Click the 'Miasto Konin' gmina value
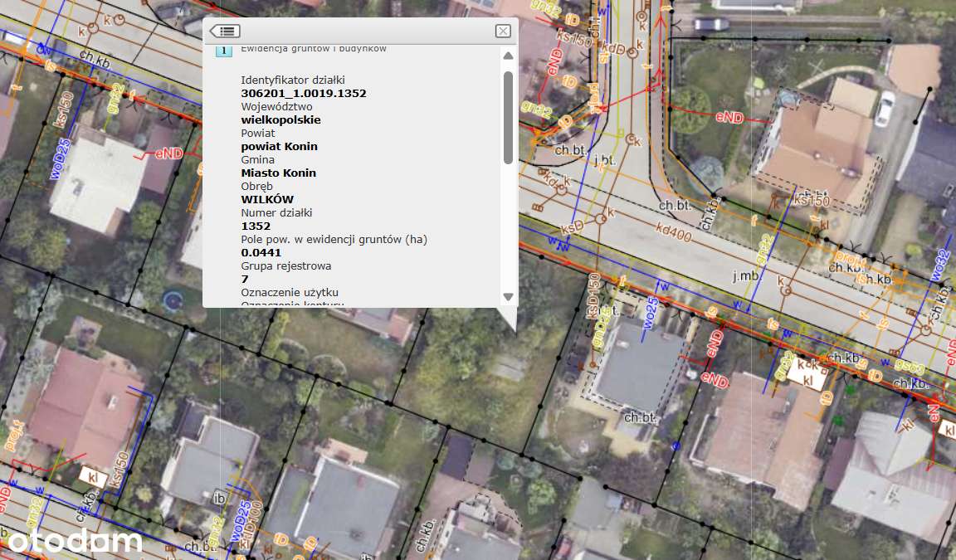The image size is (956, 560). [278, 173]
